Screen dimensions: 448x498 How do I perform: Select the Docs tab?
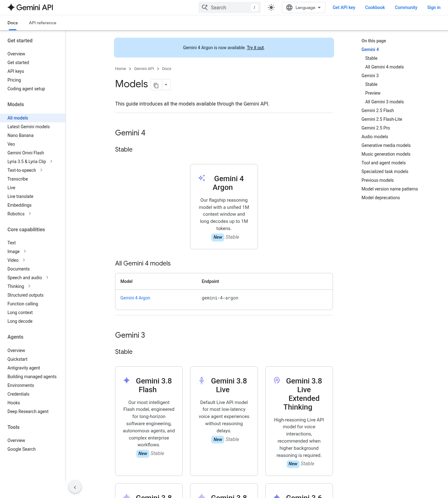tap(12, 23)
